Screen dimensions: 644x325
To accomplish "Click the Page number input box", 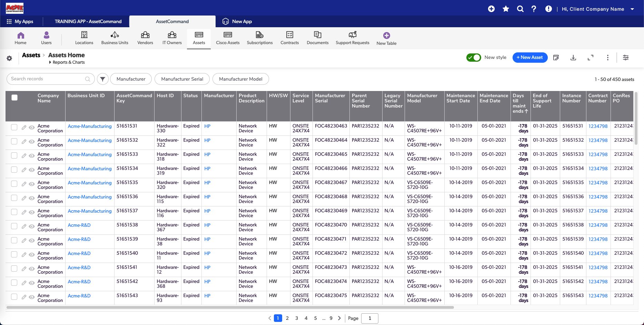I will pos(370,318).
